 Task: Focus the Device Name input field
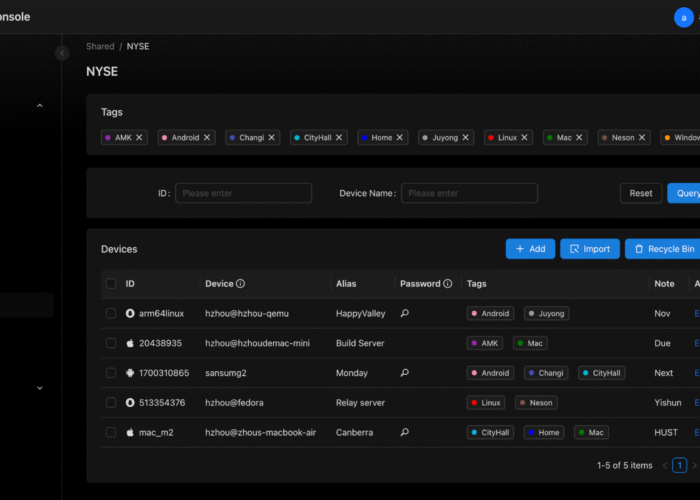tap(469, 193)
